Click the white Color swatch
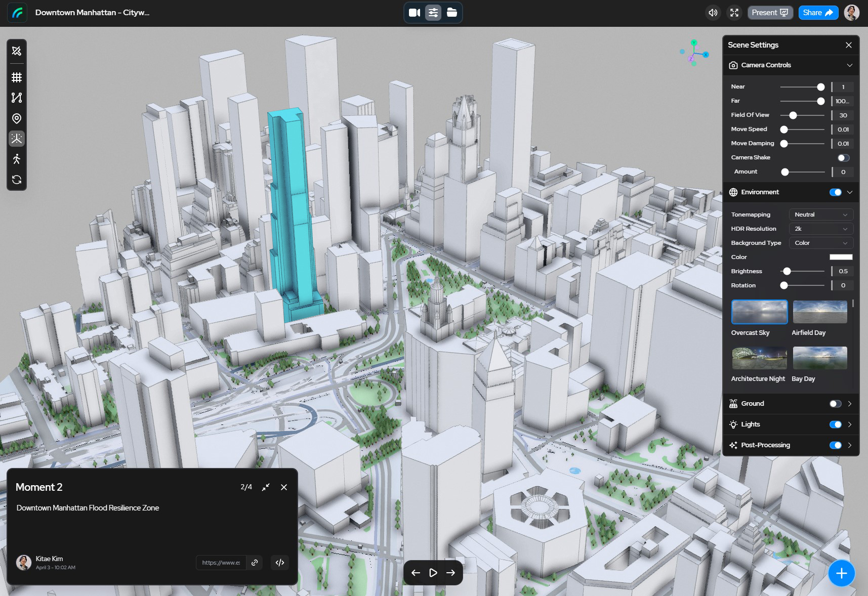 point(841,257)
